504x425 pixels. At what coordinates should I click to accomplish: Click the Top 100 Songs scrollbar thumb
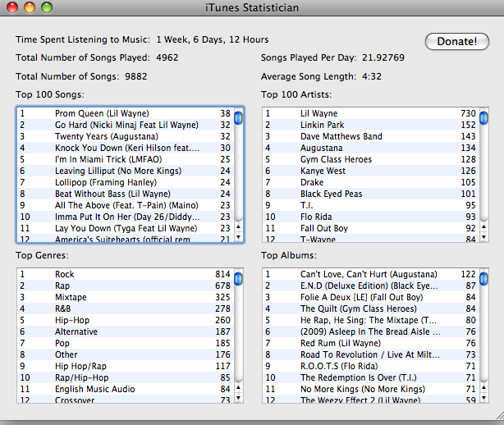pos(238,117)
